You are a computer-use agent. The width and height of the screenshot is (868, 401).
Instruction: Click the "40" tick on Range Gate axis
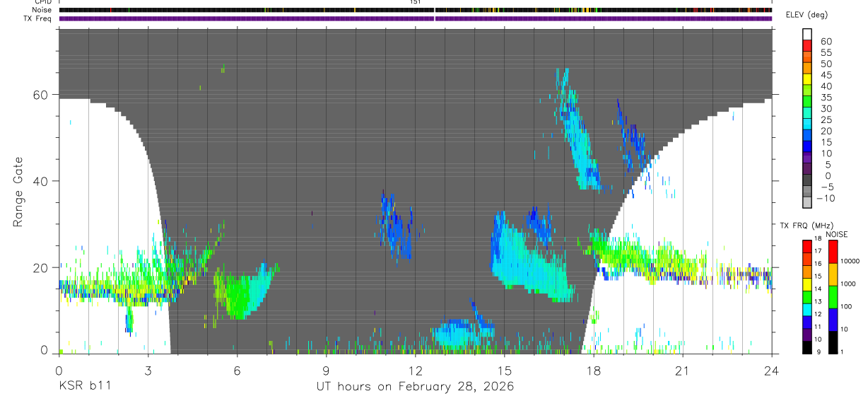(x=41, y=181)
